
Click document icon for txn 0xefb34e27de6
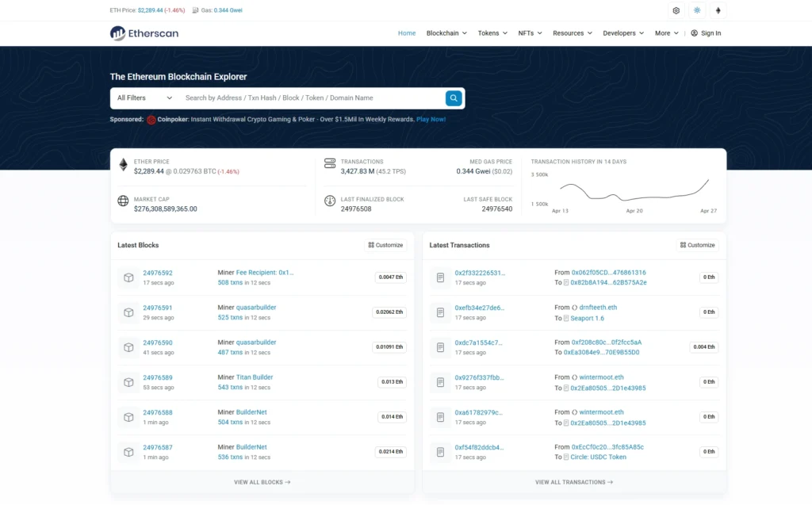[x=440, y=312]
